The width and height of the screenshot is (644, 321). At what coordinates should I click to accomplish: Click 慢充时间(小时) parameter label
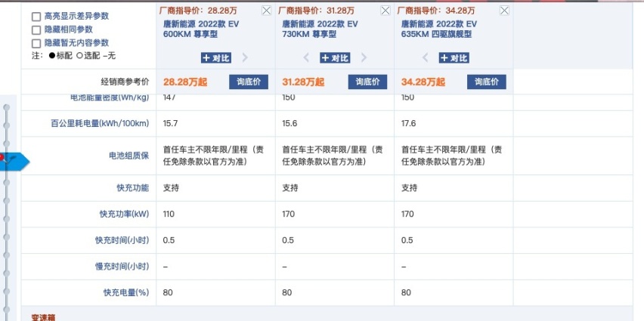pyautogui.click(x=122, y=267)
